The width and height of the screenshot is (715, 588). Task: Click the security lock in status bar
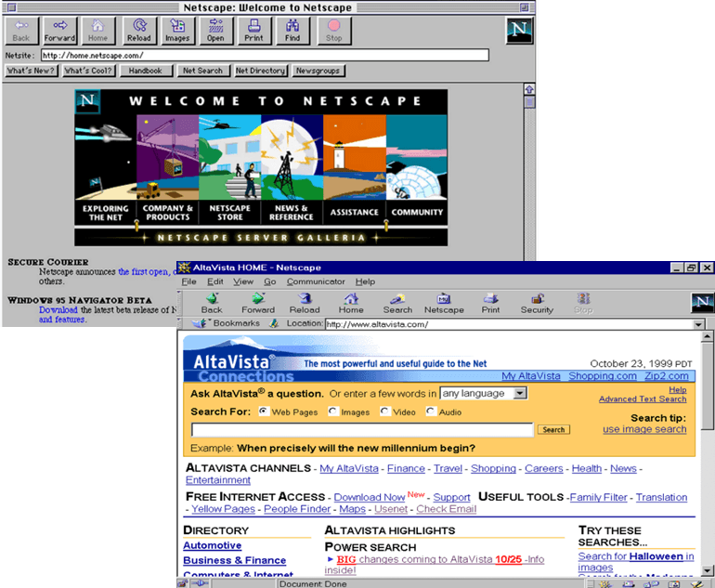click(x=182, y=583)
